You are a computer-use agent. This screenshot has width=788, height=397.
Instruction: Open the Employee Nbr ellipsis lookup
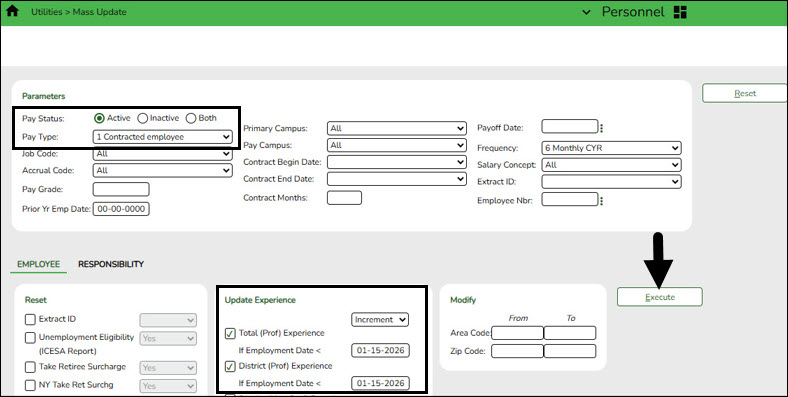click(602, 201)
